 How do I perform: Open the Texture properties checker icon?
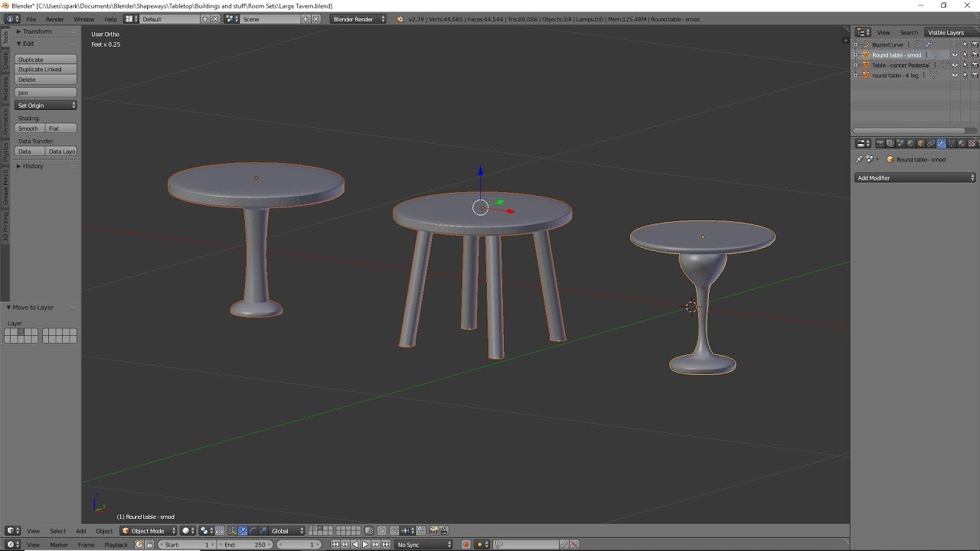tap(972, 143)
